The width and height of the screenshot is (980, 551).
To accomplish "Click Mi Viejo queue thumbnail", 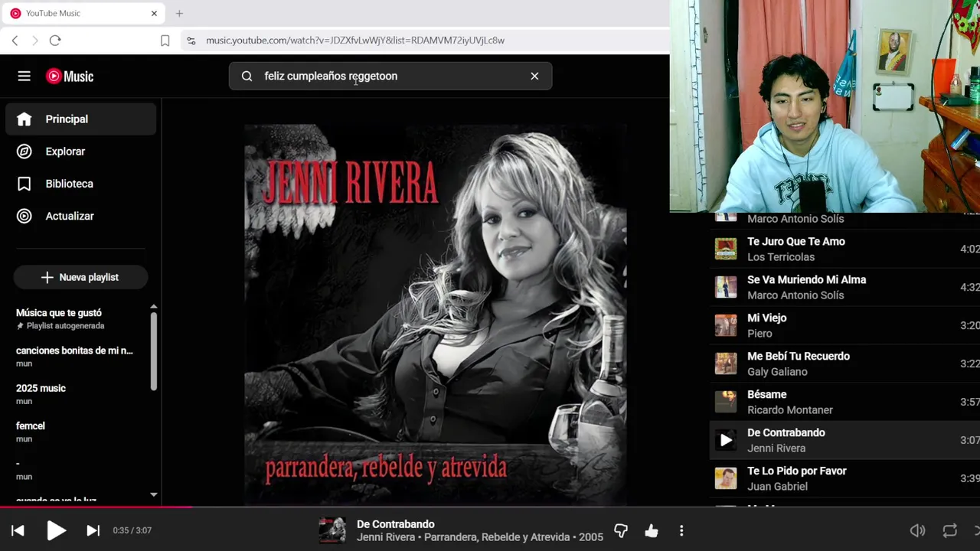I will point(726,325).
